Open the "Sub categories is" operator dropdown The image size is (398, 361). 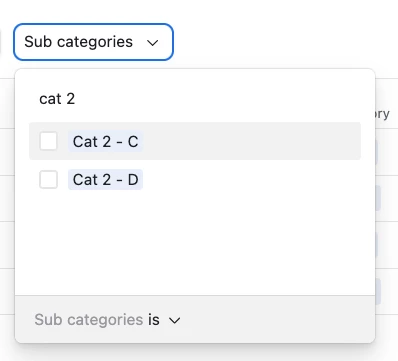pyautogui.click(x=107, y=320)
